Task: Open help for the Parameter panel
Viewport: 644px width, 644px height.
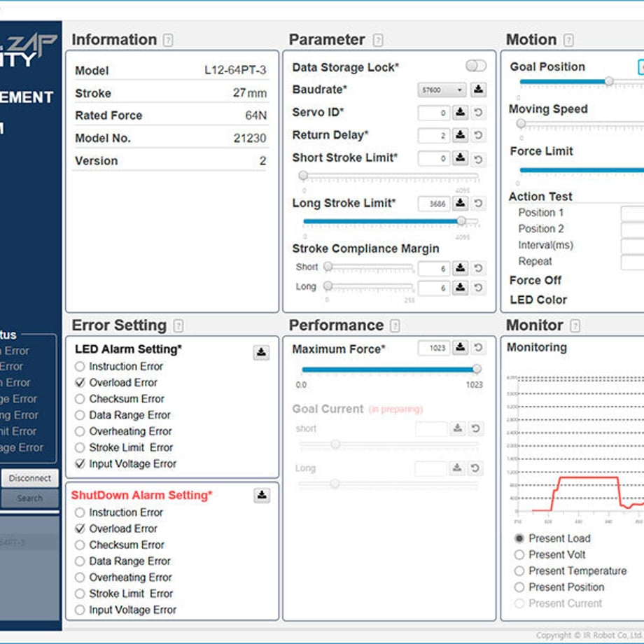Action: 378,41
